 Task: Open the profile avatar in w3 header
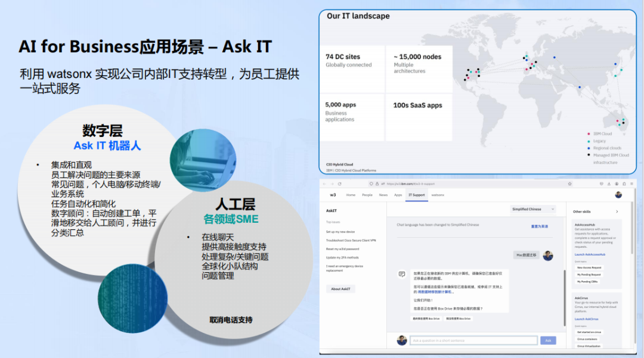[x=618, y=195]
